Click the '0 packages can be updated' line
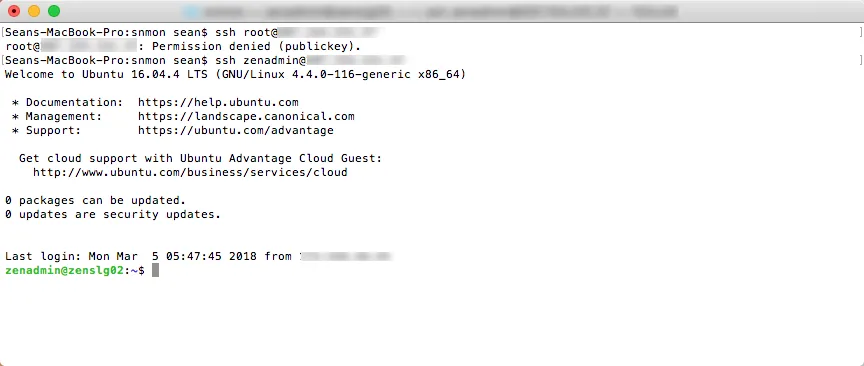 tap(95, 201)
